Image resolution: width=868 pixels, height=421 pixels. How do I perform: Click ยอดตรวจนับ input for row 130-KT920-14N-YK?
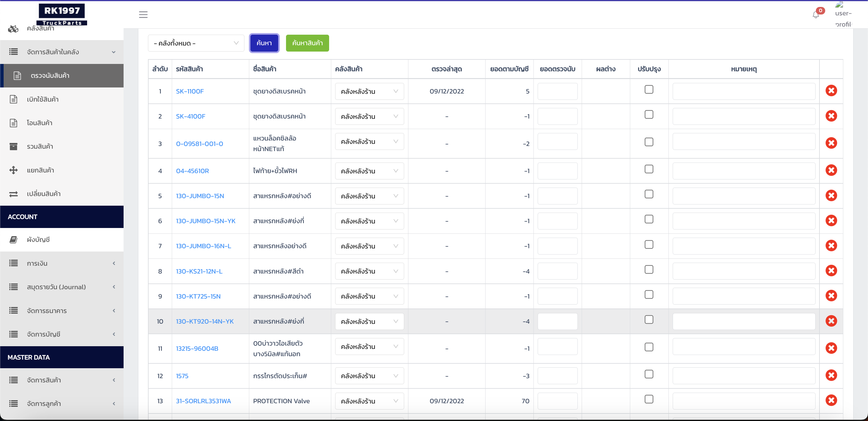[x=557, y=321]
